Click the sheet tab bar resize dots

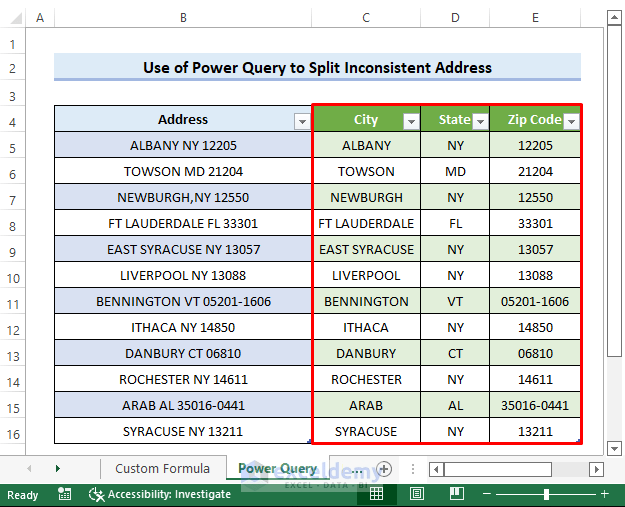click(x=413, y=469)
